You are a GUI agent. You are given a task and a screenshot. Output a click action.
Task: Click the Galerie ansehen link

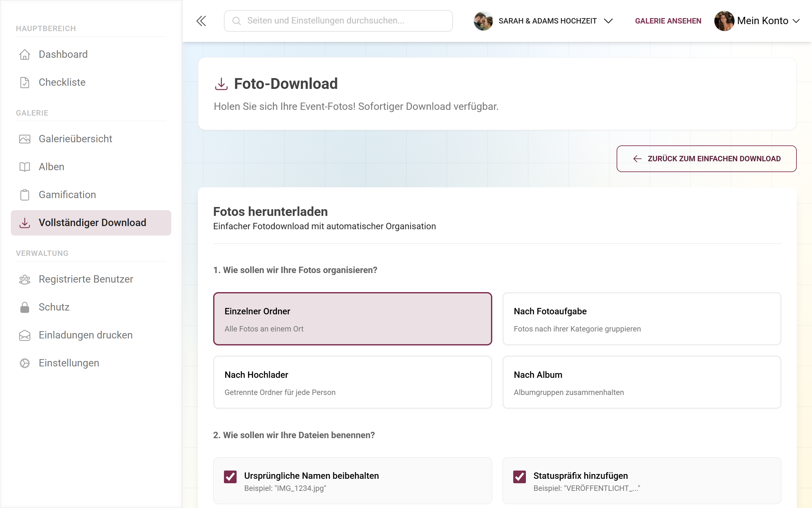(668, 21)
